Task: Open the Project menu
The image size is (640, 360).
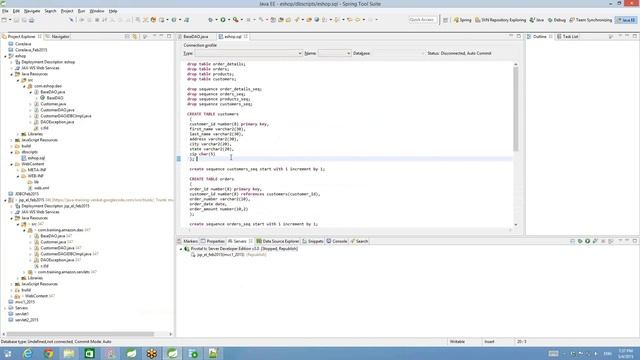Action: pos(67,11)
